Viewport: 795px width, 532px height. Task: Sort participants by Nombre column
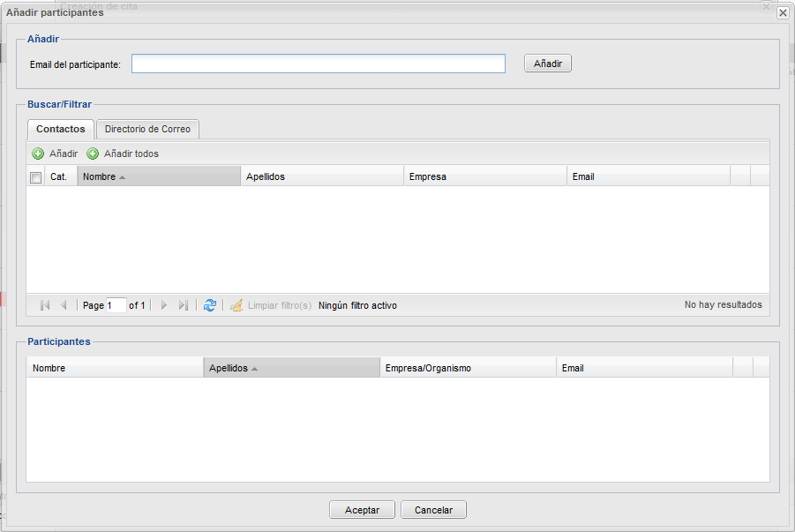(x=115, y=368)
